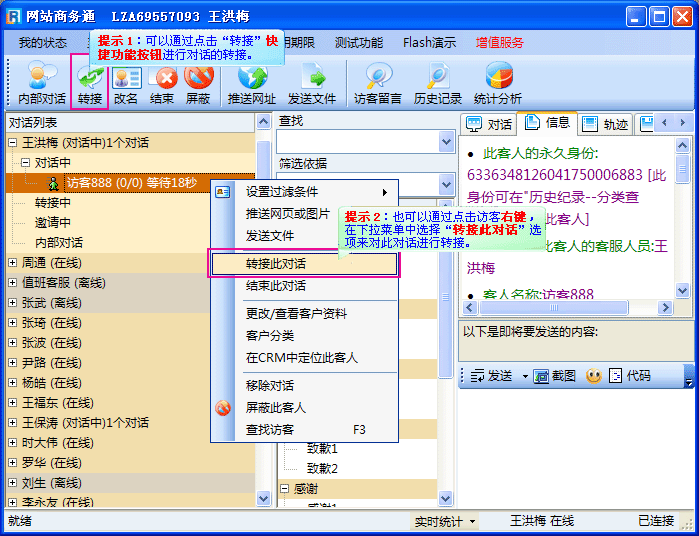
Task: Click the smiley emoji icon
Action: [x=594, y=376]
